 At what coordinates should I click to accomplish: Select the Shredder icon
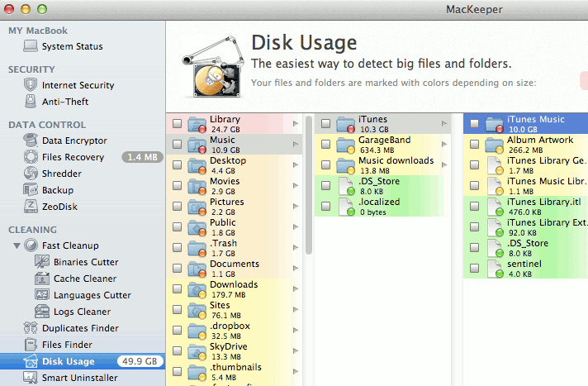[31, 174]
